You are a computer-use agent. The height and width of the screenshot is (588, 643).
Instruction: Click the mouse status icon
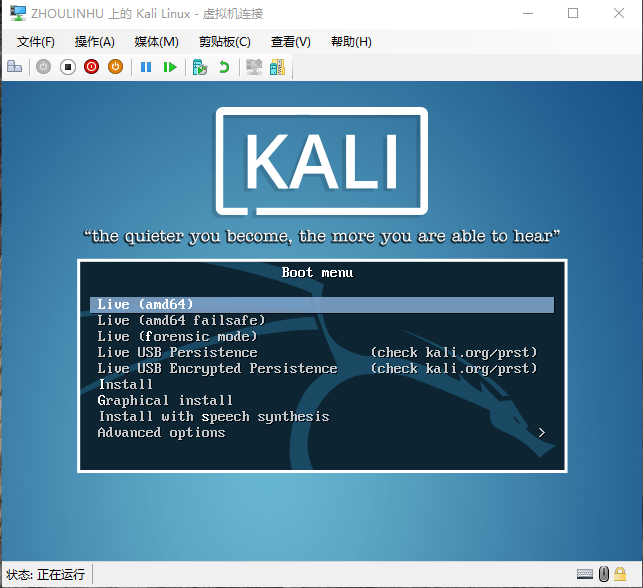coord(604,574)
